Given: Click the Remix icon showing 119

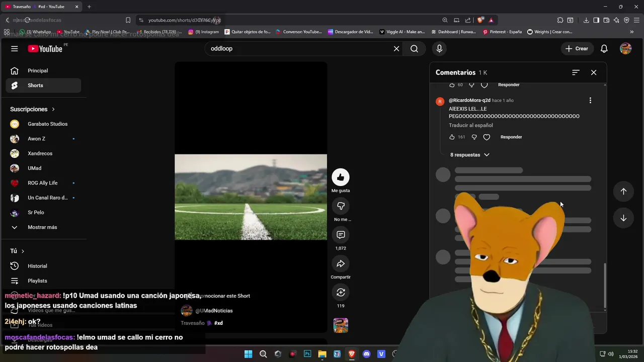Looking at the screenshot, I should pyautogui.click(x=341, y=292).
